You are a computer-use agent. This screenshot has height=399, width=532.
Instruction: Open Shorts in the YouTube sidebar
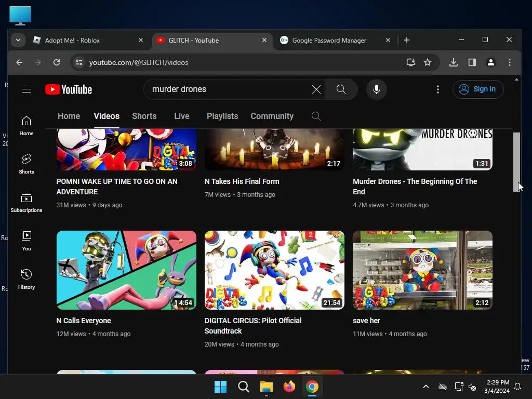(26, 164)
